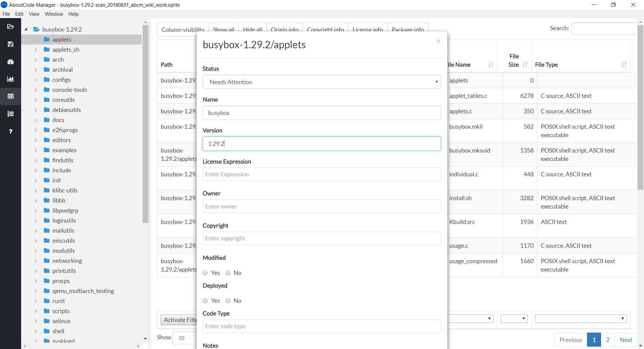Collapse the busybox-1.29.2 root tree node

click(x=26, y=30)
